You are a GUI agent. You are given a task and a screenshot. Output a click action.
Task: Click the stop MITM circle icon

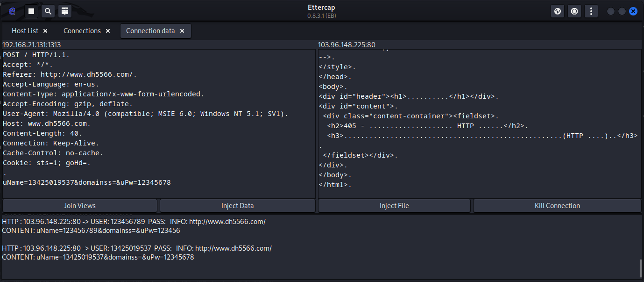pyautogui.click(x=574, y=11)
